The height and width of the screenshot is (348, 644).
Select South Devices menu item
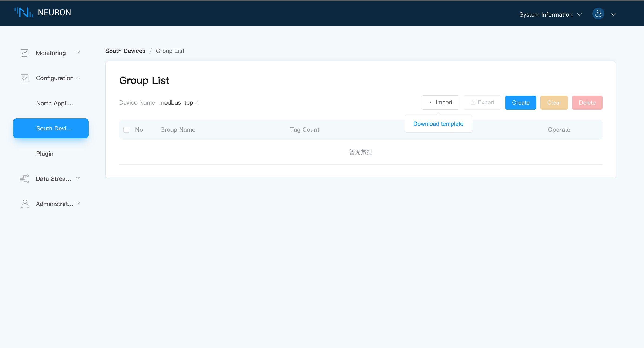click(x=51, y=128)
